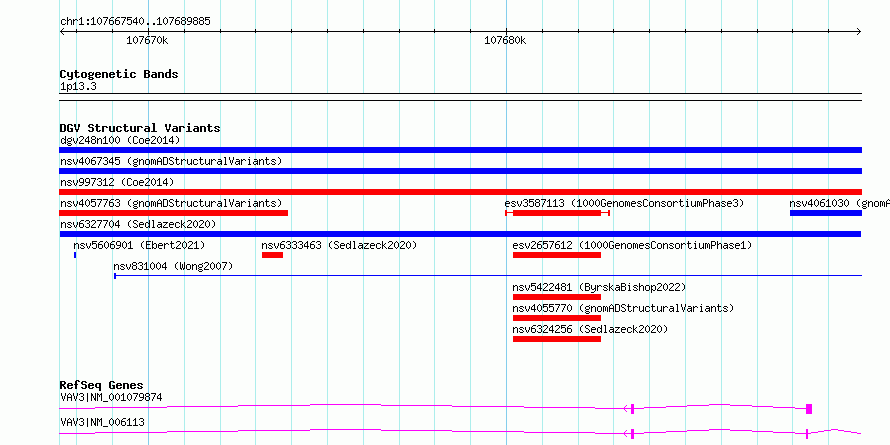Image resolution: width=890 pixels, height=445 pixels.
Task: Select the nsv4061030 variant label
Action: 839,203
